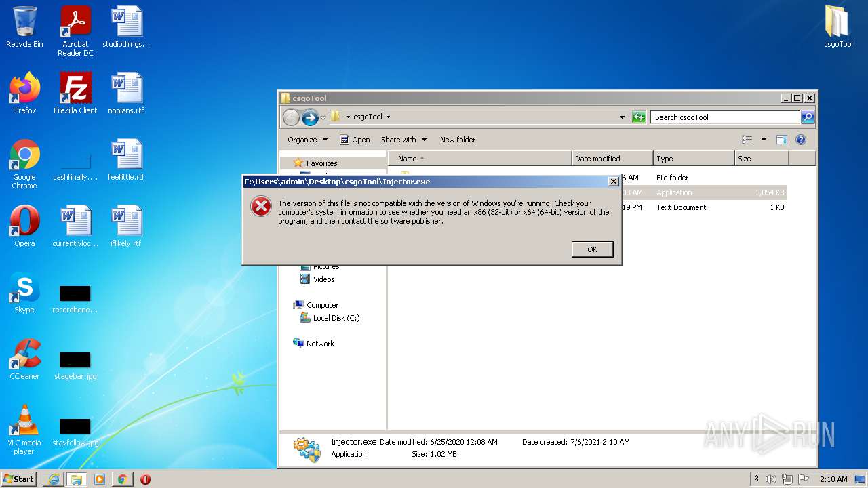Open the volume icon in system tray
Screen dimensions: 868x488
click(x=771, y=479)
